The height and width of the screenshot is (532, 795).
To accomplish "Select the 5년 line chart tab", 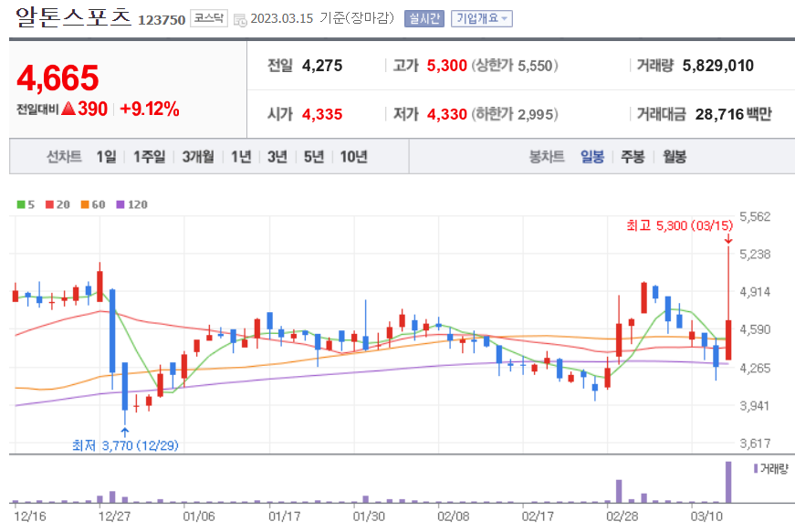I will (314, 157).
